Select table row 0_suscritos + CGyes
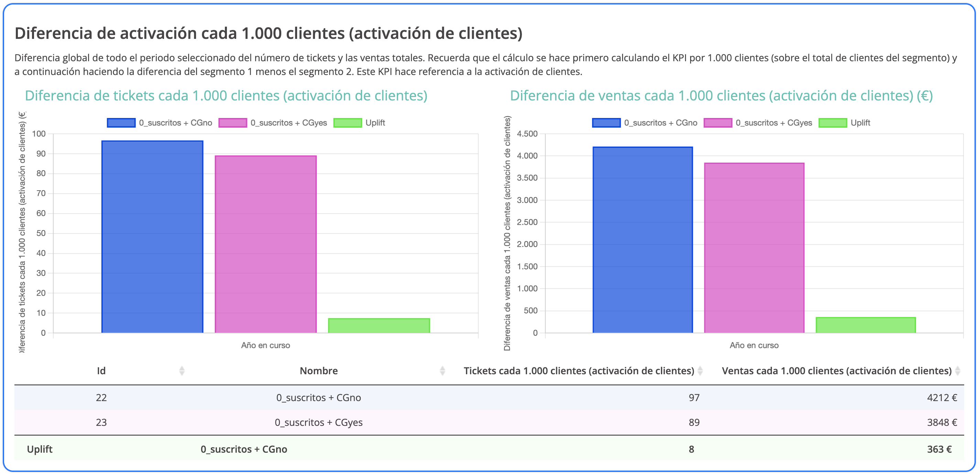Image resolution: width=980 pixels, height=474 pixels. click(x=318, y=422)
